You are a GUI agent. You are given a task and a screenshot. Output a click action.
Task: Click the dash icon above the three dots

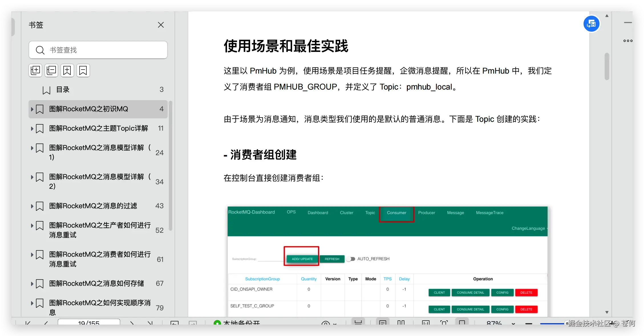pos(628,23)
